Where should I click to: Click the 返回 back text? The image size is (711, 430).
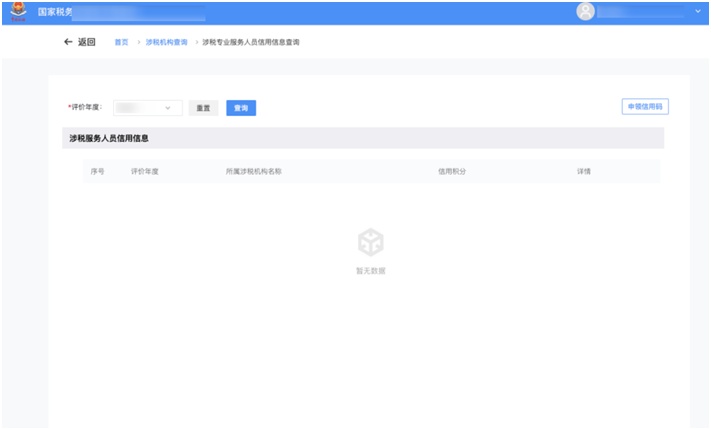(x=87, y=42)
